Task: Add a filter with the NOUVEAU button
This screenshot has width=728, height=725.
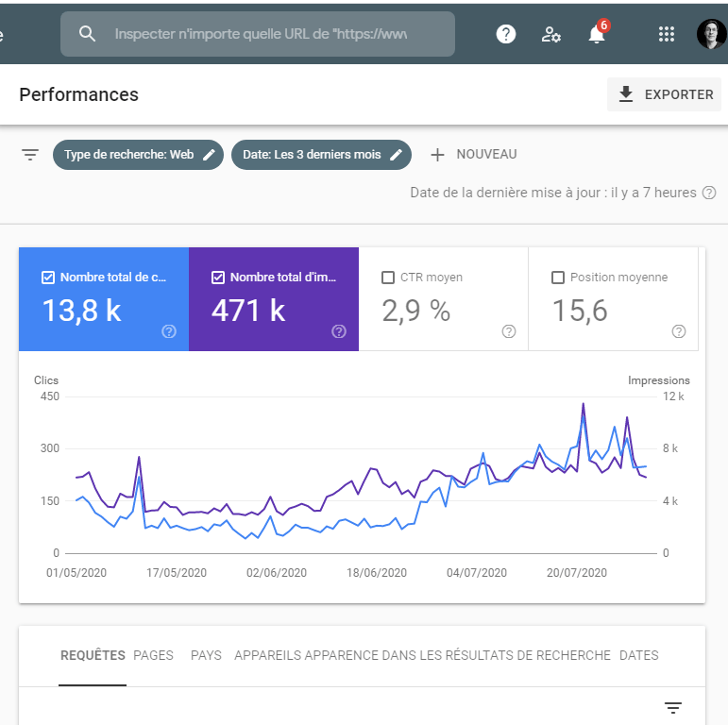Action: tap(474, 155)
